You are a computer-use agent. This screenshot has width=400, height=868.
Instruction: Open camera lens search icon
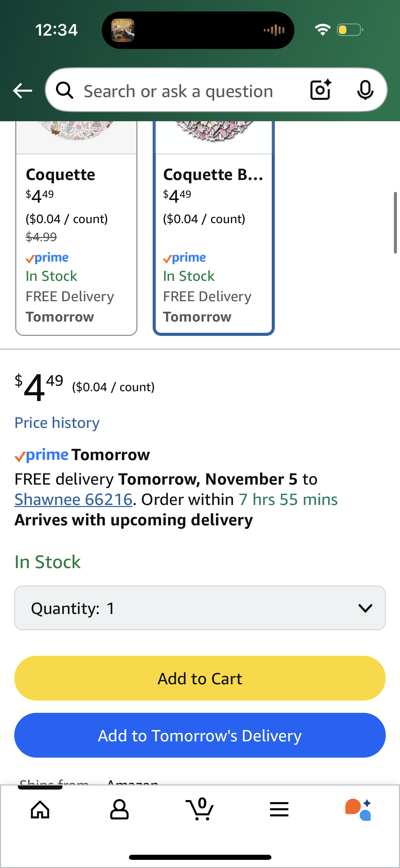coord(320,90)
